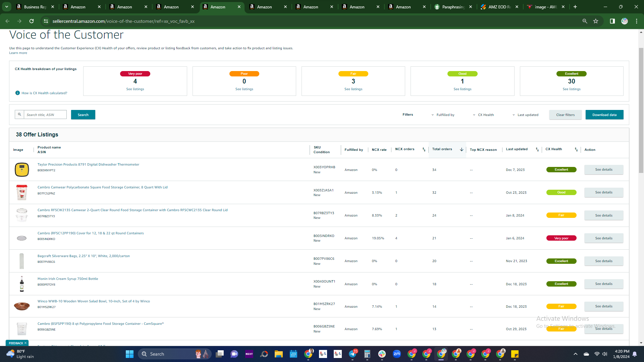Switch to the image - AWS tab
This screenshot has height=362, width=644.
[x=546, y=7]
